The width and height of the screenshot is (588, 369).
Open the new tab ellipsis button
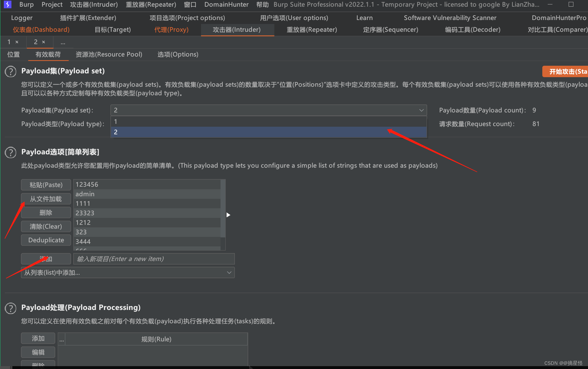tap(63, 42)
